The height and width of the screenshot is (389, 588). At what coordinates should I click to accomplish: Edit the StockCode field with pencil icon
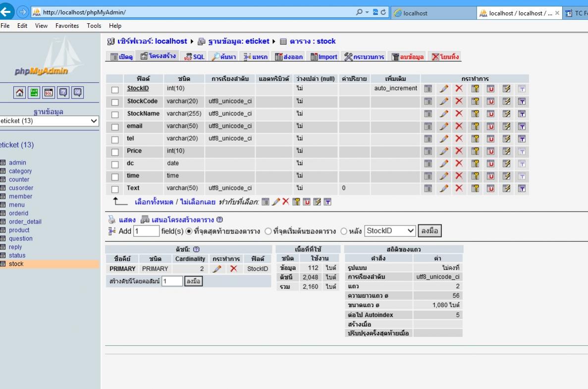[444, 102]
